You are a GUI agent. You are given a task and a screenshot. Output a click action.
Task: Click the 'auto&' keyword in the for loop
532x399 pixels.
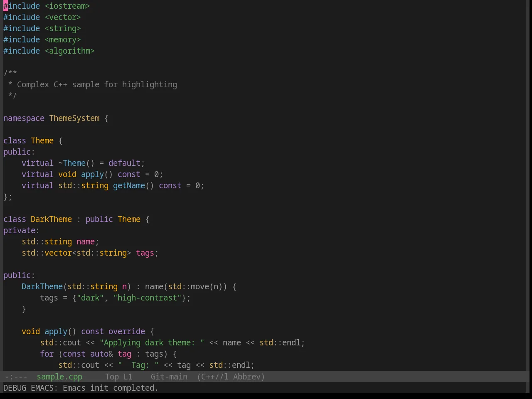click(x=102, y=354)
